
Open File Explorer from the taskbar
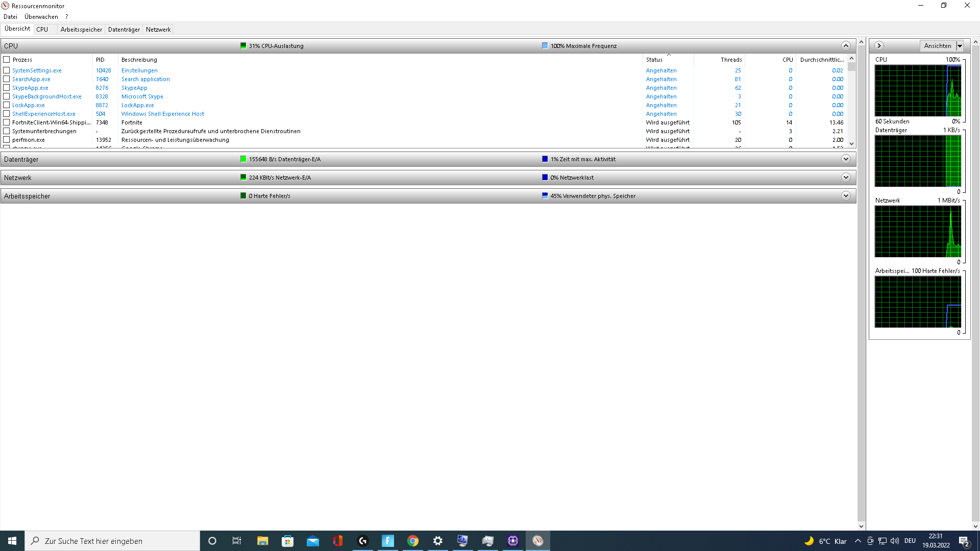tap(262, 541)
